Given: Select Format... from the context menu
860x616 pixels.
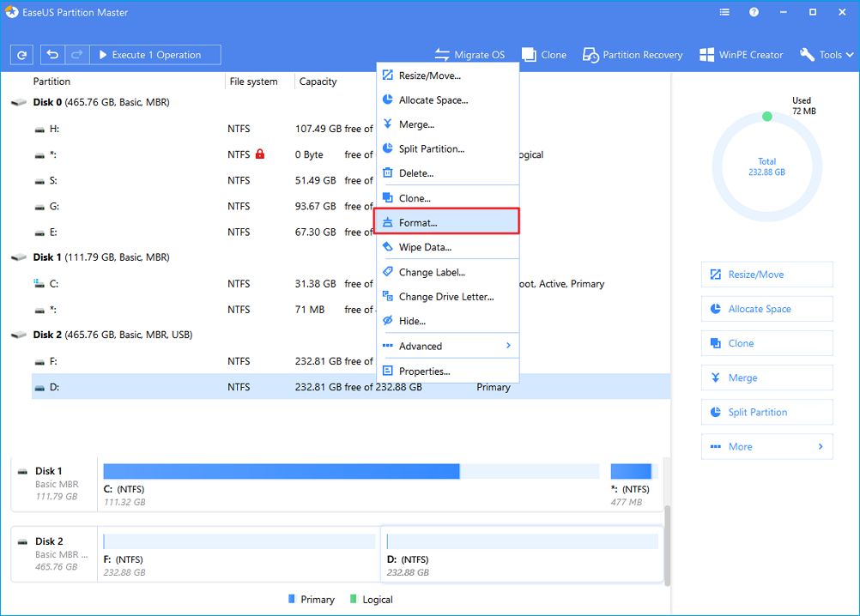Looking at the screenshot, I should 447,222.
